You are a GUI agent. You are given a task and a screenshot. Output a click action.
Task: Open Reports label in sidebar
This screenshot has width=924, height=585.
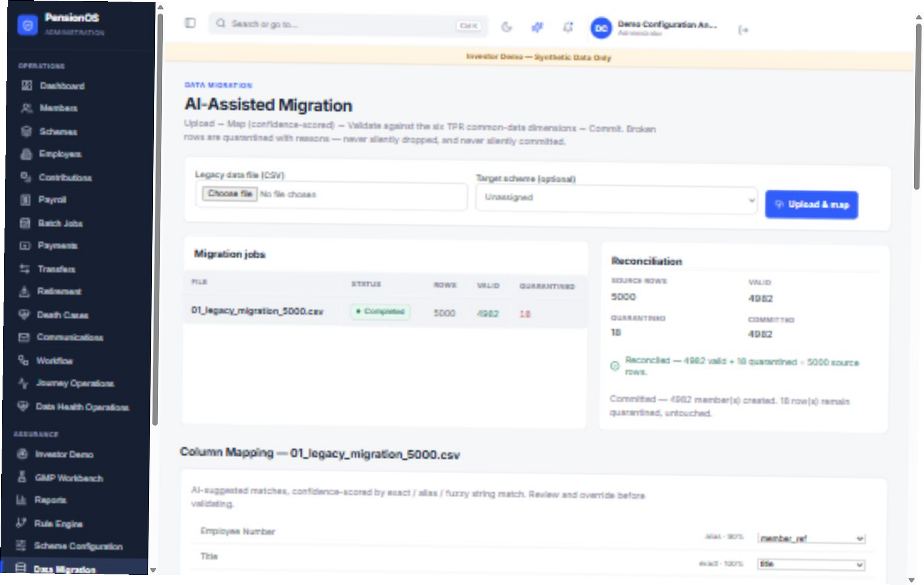click(51, 500)
